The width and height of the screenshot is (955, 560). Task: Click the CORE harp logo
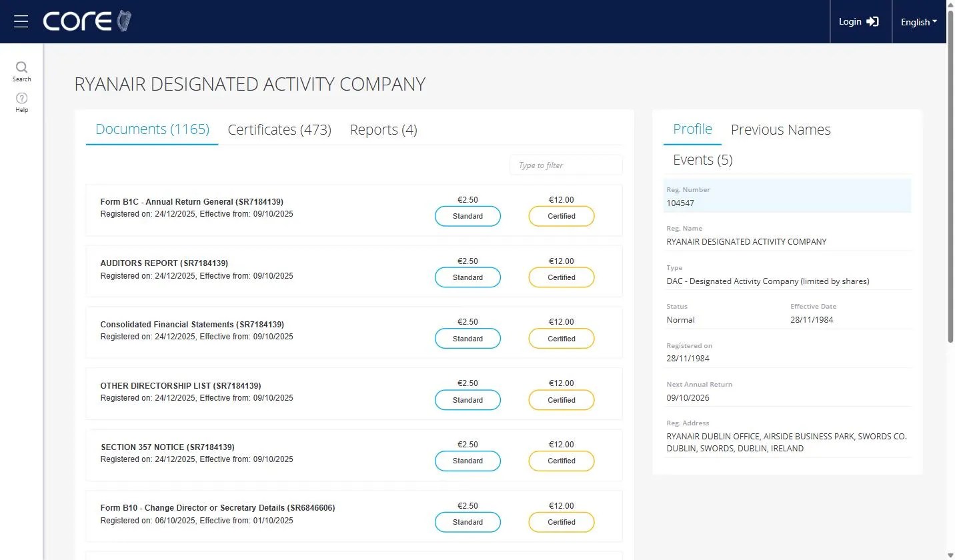click(x=87, y=21)
